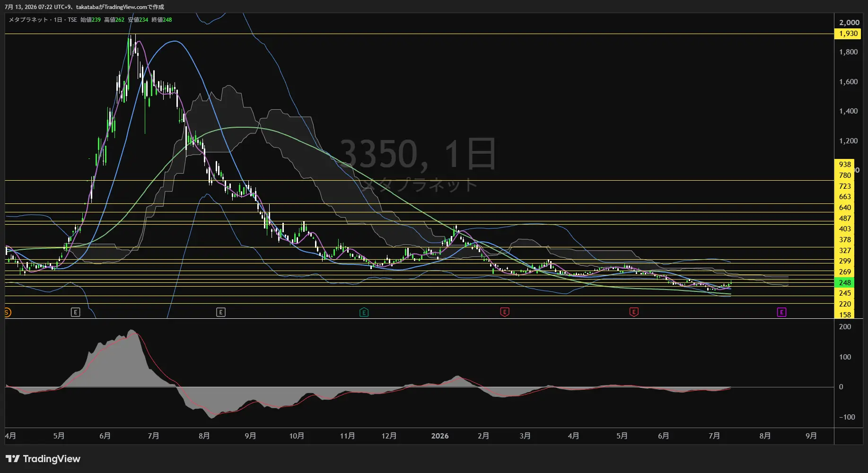Click the green 248 current price label
The width and height of the screenshot is (868, 473).
coord(845,282)
